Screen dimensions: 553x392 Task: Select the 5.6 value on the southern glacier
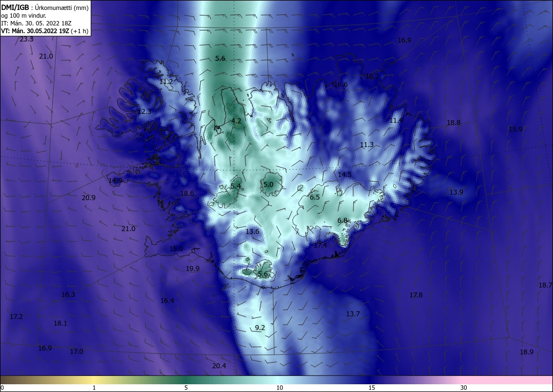point(263,274)
